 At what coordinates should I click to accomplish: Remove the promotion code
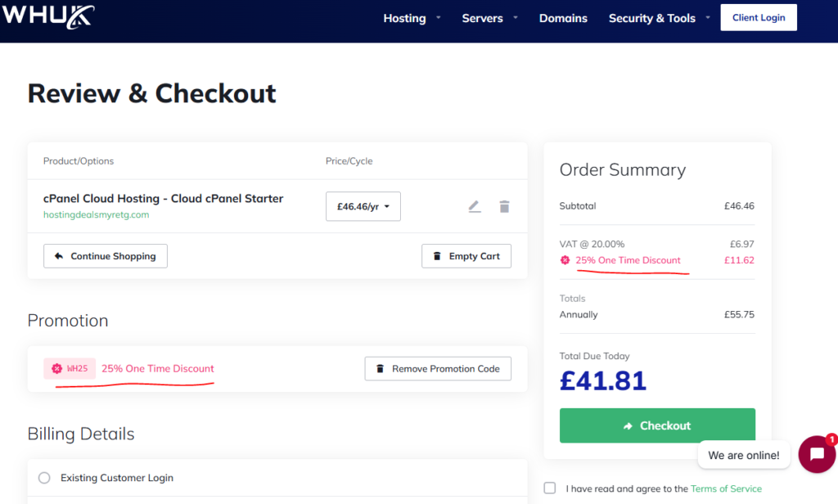tap(438, 369)
